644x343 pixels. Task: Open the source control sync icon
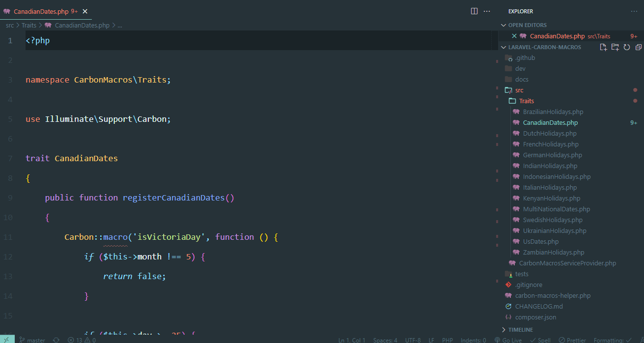(56, 340)
